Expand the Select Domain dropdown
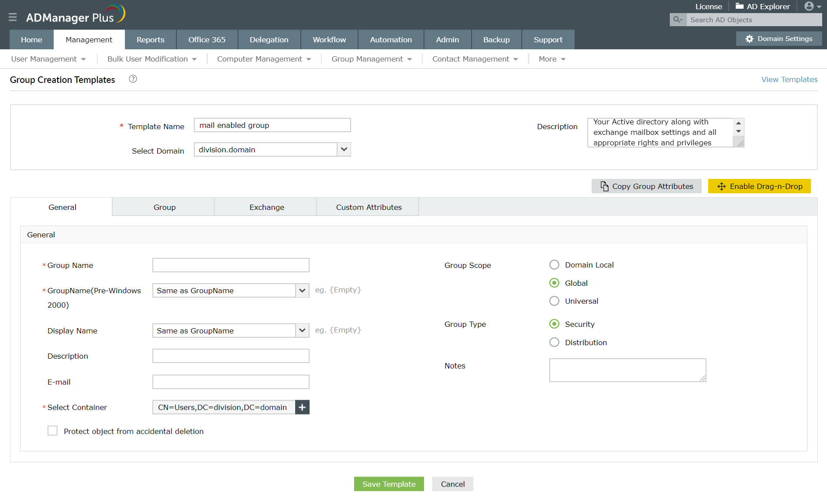827x504 pixels. pyautogui.click(x=344, y=150)
